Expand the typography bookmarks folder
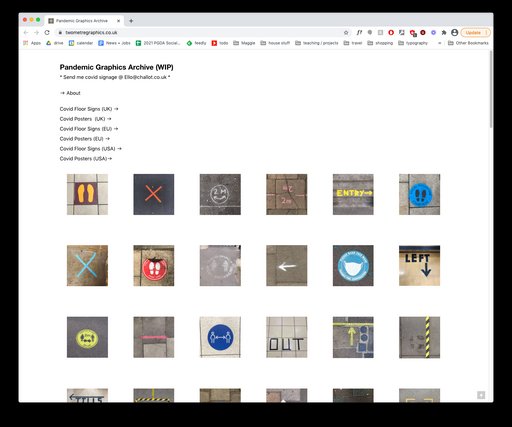 pyautogui.click(x=413, y=43)
